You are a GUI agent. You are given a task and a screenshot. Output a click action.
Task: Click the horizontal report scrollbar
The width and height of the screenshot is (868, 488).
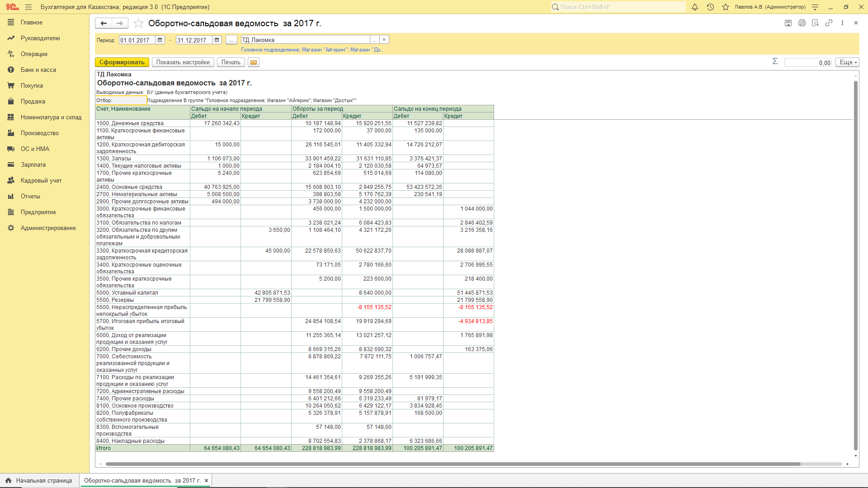(452, 464)
